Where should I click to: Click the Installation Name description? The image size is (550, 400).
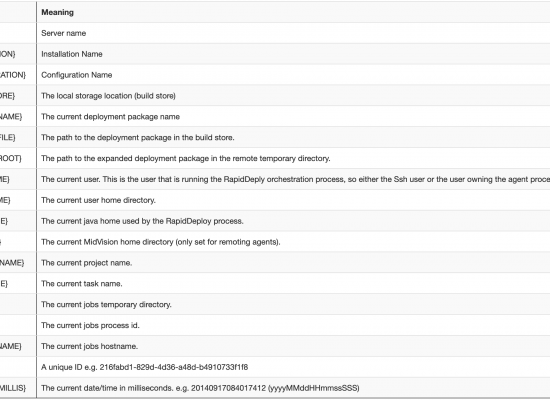pyautogui.click(x=72, y=54)
